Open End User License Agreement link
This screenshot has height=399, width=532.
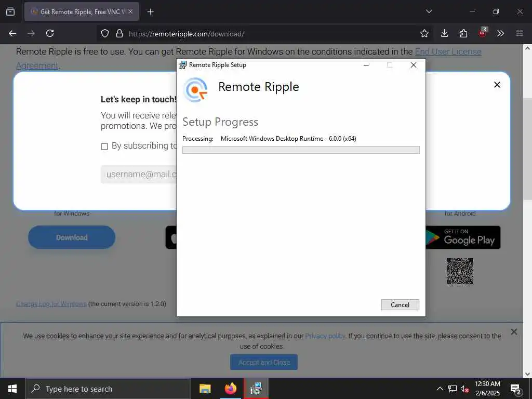tap(448, 51)
